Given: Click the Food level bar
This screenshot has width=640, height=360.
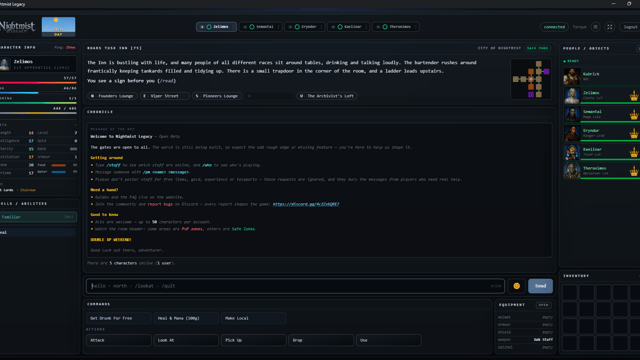Looking at the screenshot, I should [x=59, y=165].
